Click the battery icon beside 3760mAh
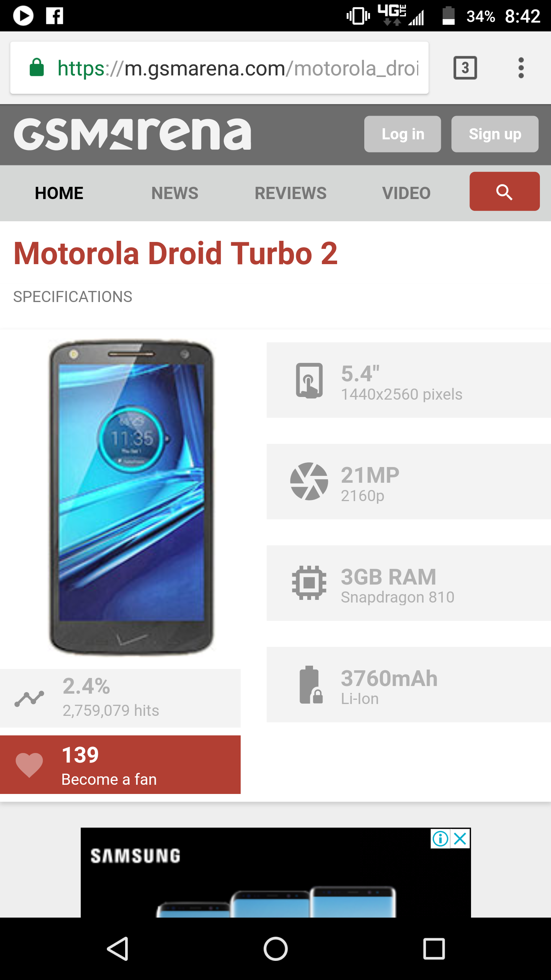Viewport: 551px width, 980px height. (311, 684)
